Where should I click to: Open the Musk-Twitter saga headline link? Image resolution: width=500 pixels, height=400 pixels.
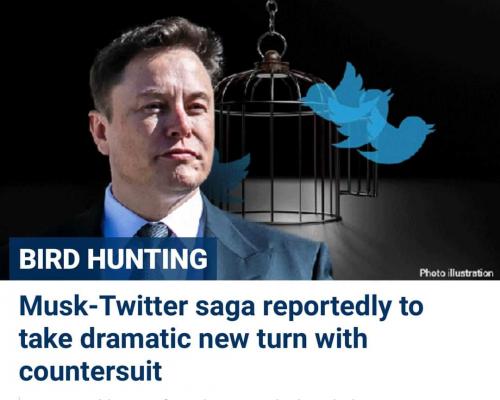[x=221, y=338]
